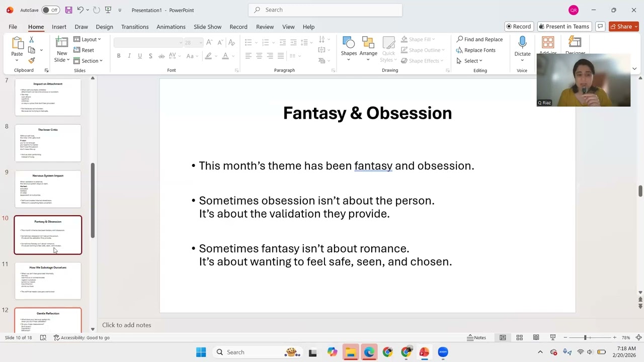Open the Review tab
644x362 pixels.
click(265, 27)
